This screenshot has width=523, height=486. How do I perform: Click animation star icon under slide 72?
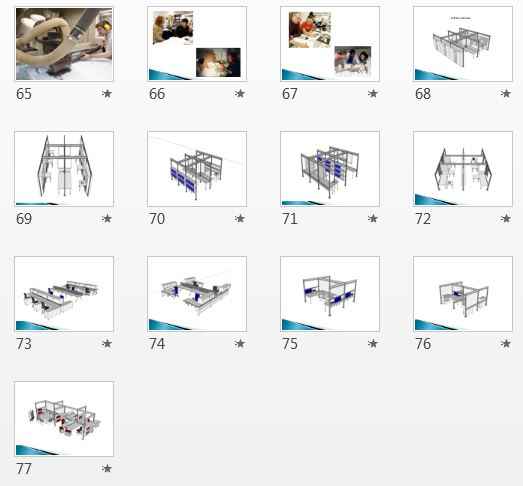point(505,219)
